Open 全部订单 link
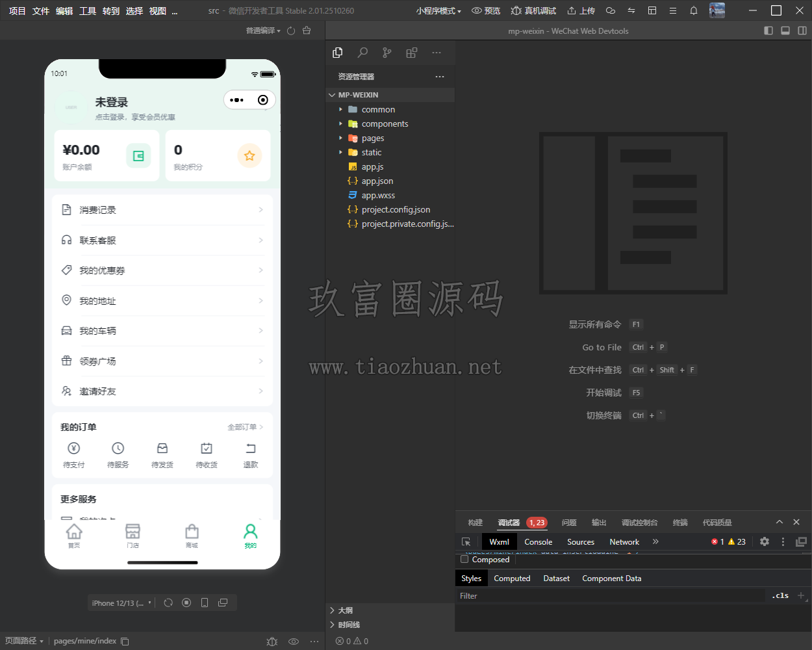This screenshot has height=650, width=812. point(246,427)
